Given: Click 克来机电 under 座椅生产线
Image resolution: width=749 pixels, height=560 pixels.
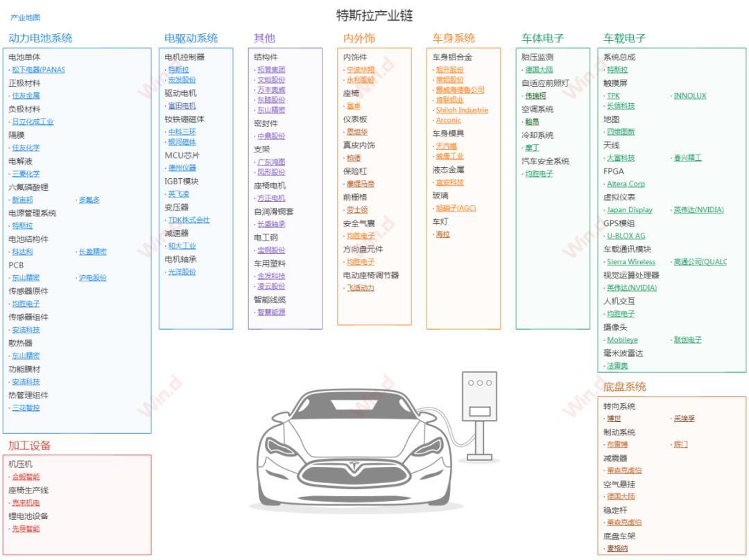Looking at the screenshot, I should tap(26, 502).
